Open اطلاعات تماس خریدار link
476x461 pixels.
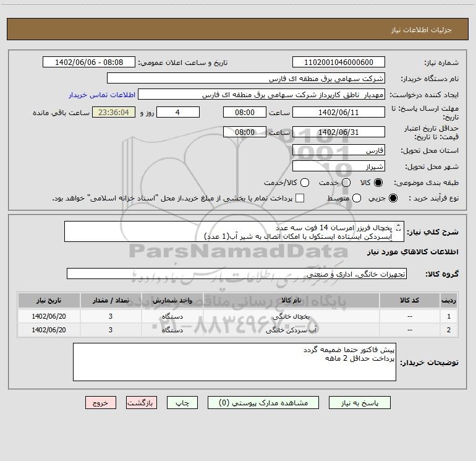(102, 95)
